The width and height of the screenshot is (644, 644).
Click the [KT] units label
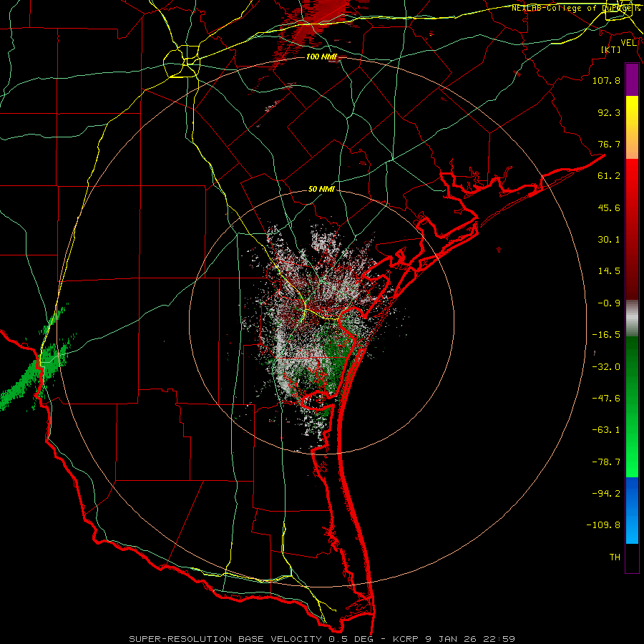pyautogui.click(x=611, y=49)
